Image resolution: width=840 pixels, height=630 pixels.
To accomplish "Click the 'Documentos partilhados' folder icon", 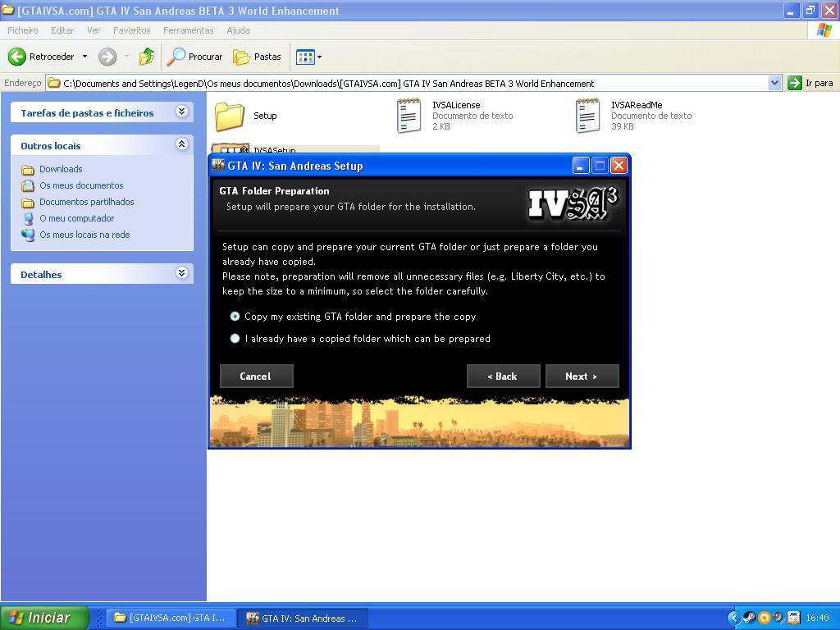I will coord(28,203).
